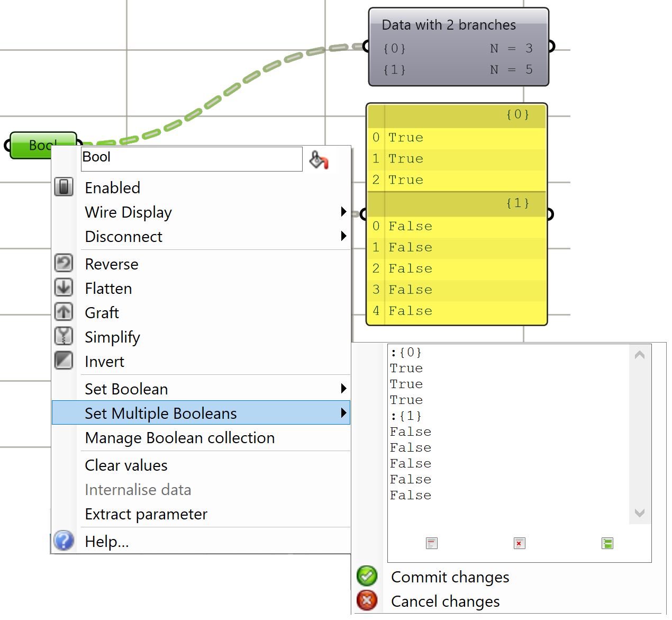Click the red-line document icon below the editor

tap(431, 543)
